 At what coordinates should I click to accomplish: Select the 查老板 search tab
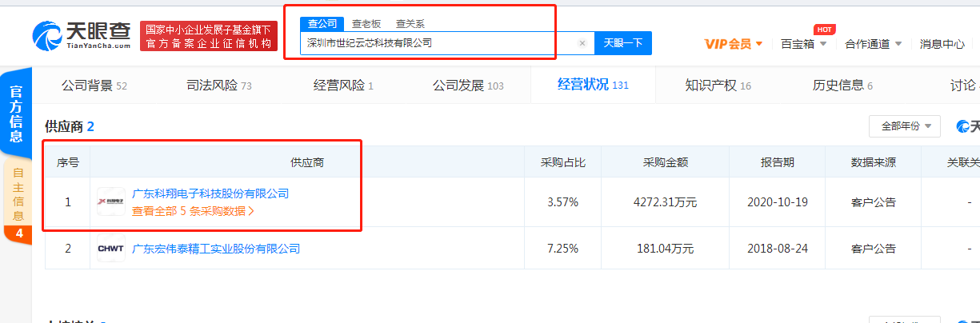point(366,24)
